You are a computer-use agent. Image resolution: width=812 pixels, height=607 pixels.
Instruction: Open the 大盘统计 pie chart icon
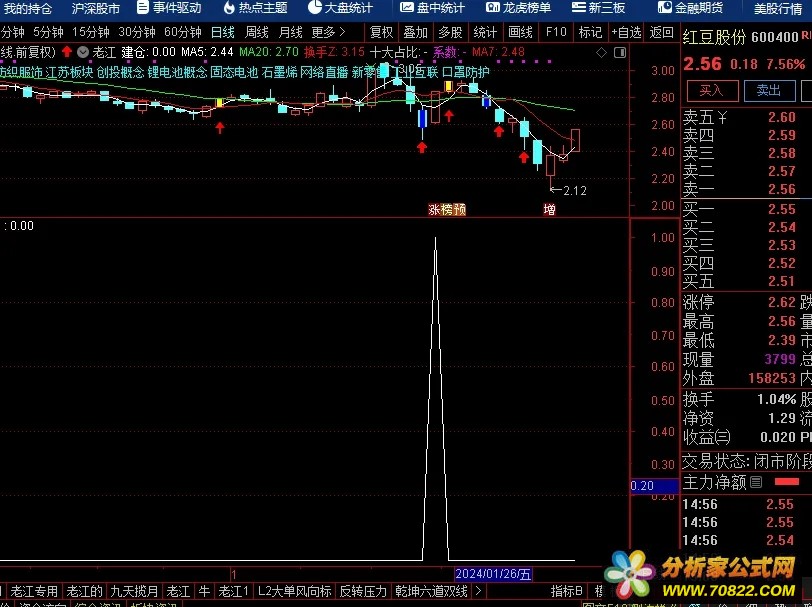point(315,7)
